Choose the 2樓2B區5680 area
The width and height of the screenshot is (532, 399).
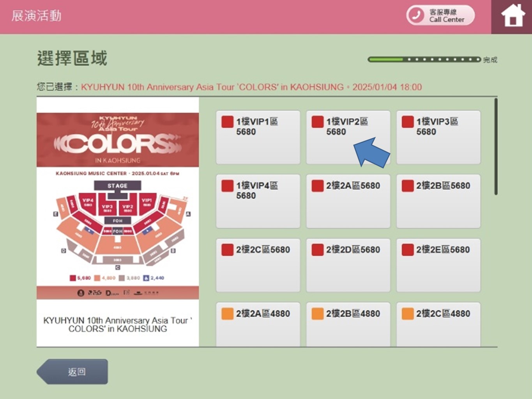[x=438, y=201]
